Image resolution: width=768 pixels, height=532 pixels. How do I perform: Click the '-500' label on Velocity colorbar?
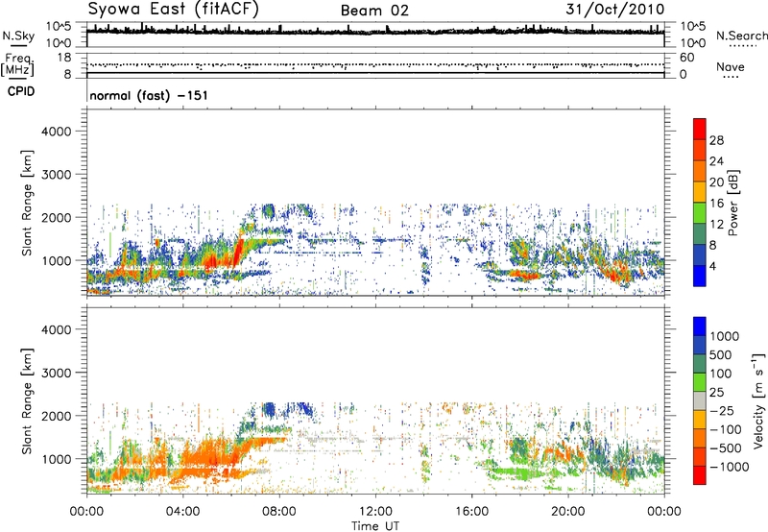(726, 447)
